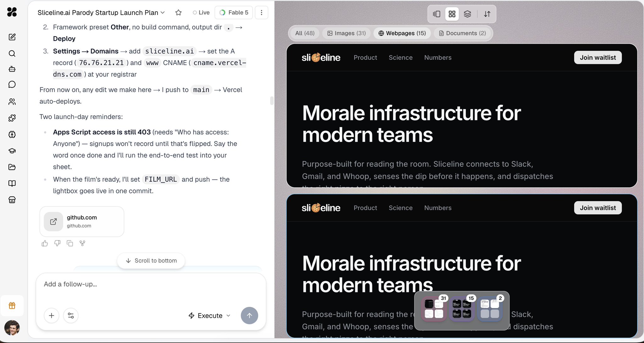644x343 pixels.
Task: Open the Execute mode dropdown
Action: [x=209, y=315]
